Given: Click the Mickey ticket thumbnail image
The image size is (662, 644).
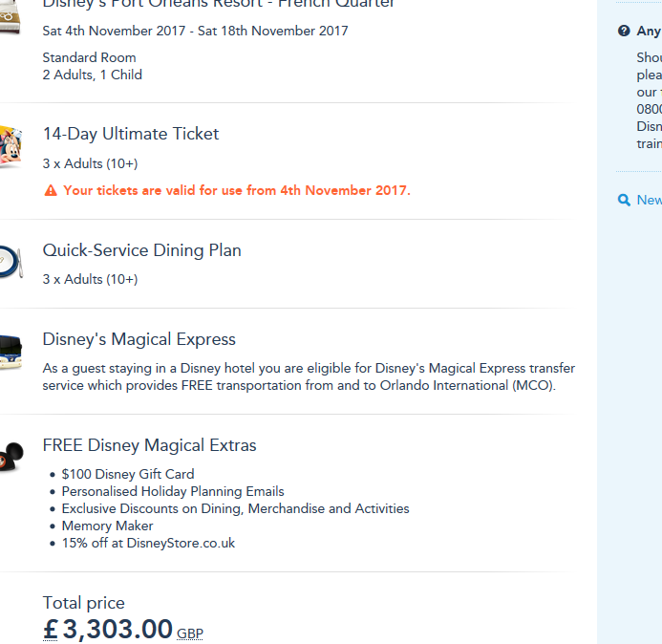Looking at the screenshot, I should (9, 146).
